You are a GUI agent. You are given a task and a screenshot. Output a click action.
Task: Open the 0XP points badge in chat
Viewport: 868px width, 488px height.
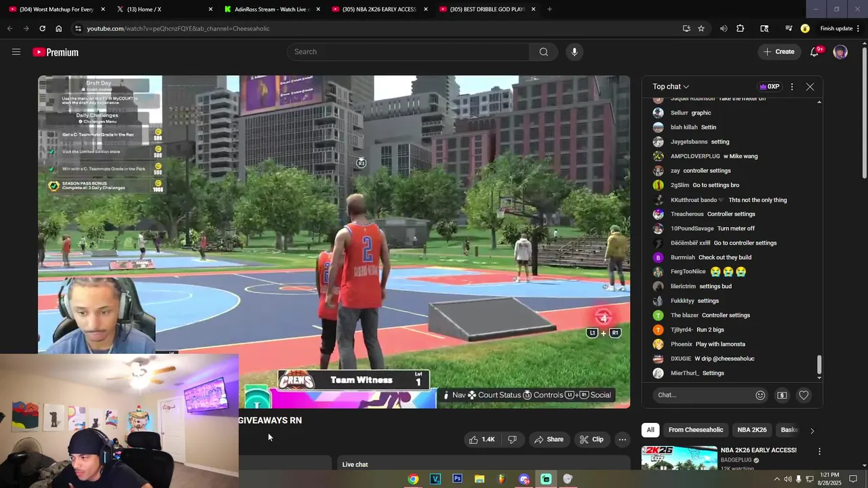[769, 87]
